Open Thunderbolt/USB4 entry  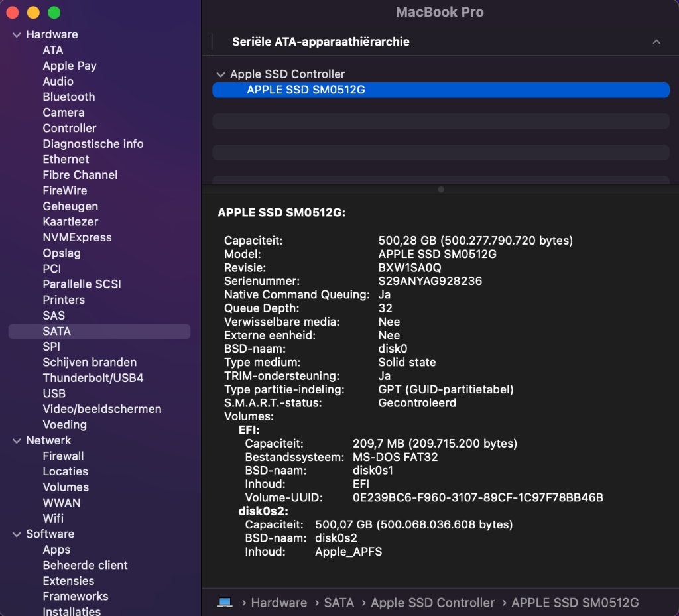pos(93,378)
